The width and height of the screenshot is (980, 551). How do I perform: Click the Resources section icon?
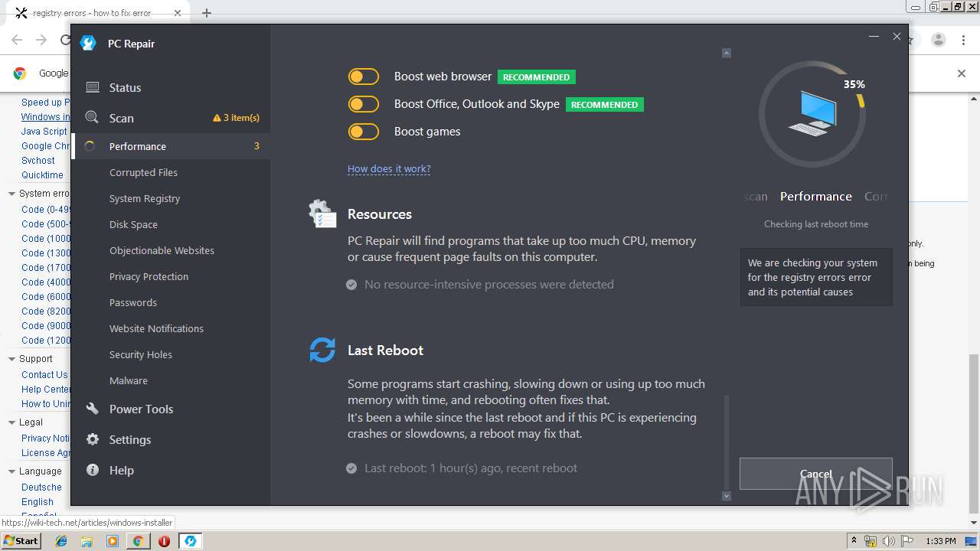click(x=322, y=215)
